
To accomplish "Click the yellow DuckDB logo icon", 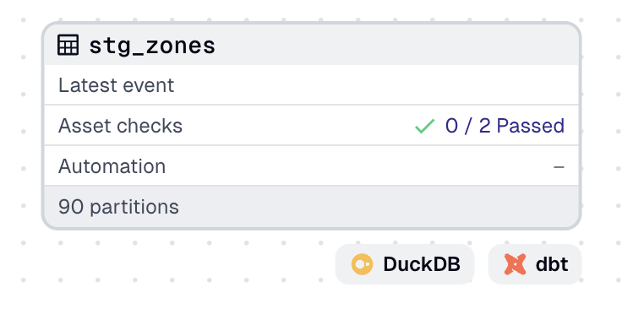I will click(362, 264).
